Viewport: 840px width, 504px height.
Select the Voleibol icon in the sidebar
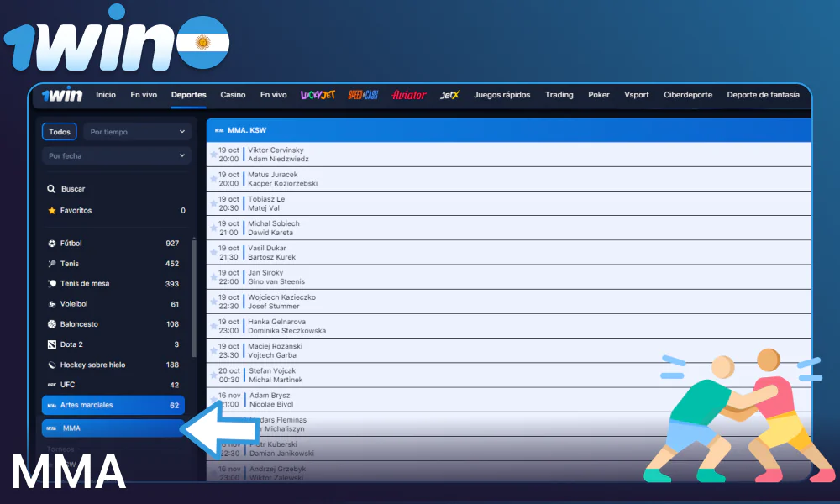[51, 303]
